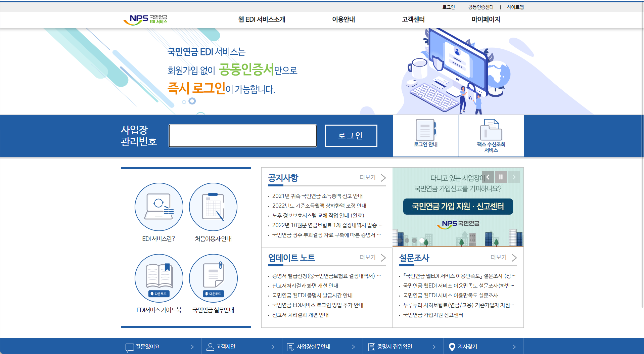Viewport: 644px width, 354px height.
Task: Open 고객제안 chevron arrow
Action: click(273, 347)
